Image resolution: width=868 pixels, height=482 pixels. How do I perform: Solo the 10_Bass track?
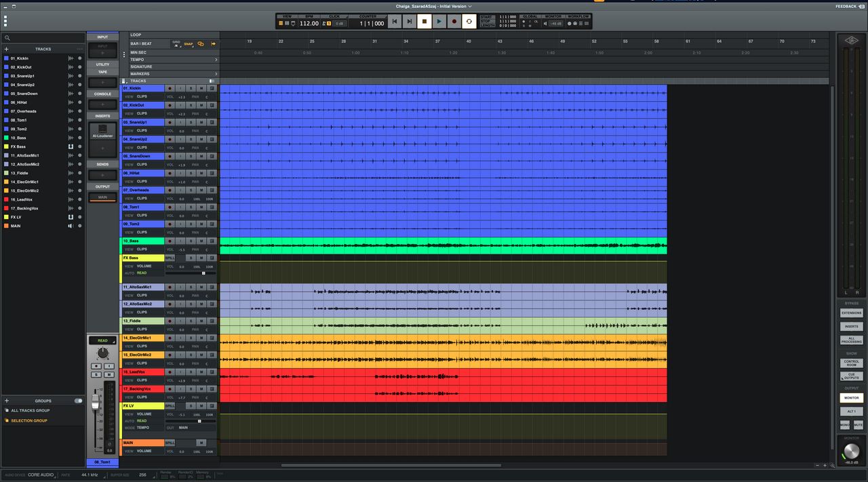click(191, 241)
